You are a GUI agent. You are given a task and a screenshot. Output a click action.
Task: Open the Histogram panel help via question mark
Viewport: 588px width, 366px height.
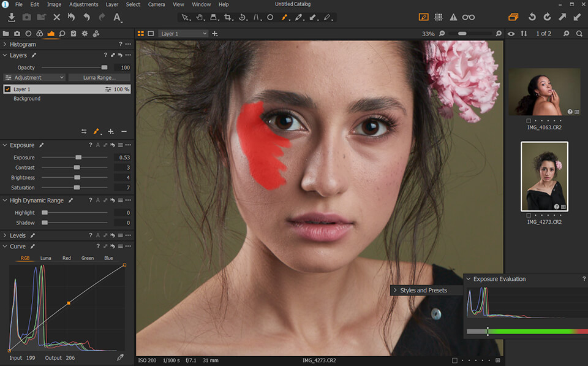pyautogui.click(x=120, y=44)
